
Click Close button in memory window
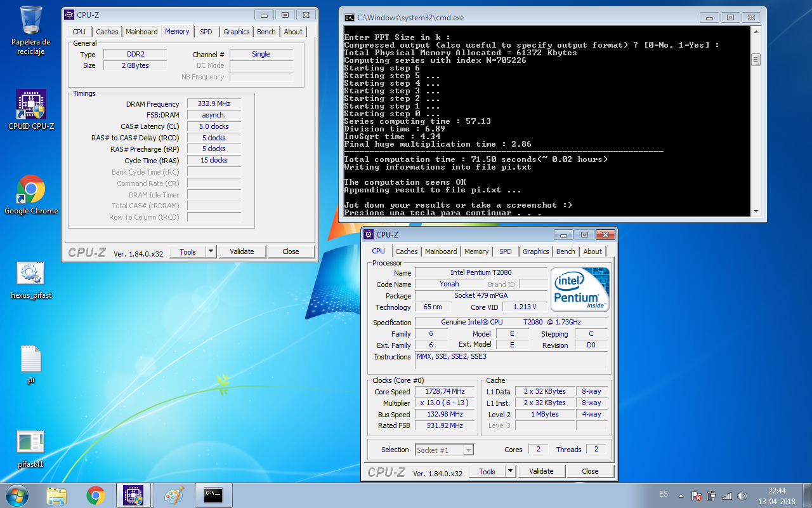point(291,251)
